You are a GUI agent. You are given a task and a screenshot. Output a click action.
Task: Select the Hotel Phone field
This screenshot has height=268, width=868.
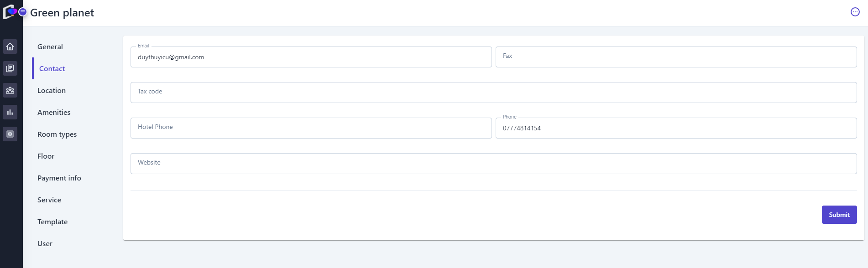tap(311, 128)
